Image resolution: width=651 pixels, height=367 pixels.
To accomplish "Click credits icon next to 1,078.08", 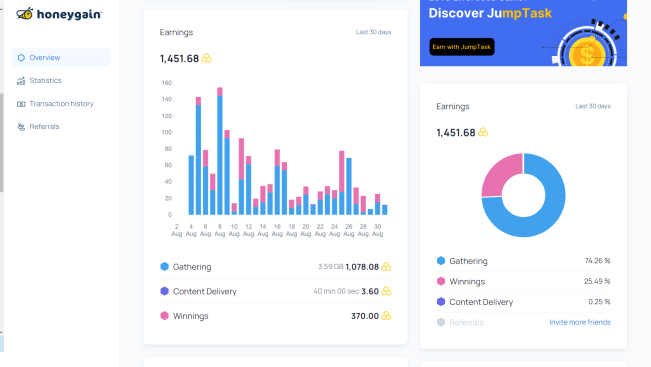I will [x=386, y=267].
